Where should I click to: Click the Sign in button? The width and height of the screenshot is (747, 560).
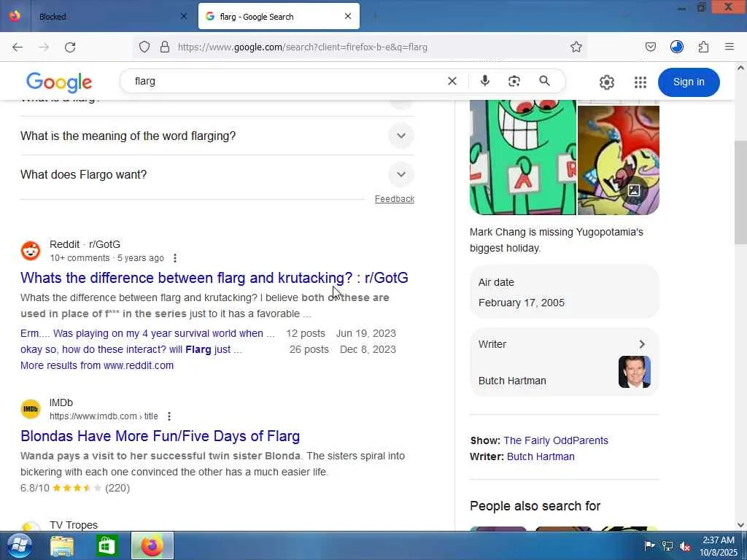click(x=689, y=82)
